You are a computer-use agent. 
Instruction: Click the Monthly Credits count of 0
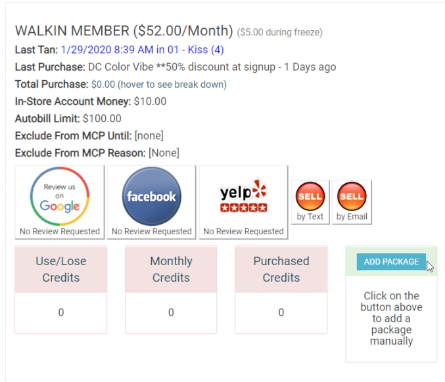pyautogui.click(x=171, y=312)
